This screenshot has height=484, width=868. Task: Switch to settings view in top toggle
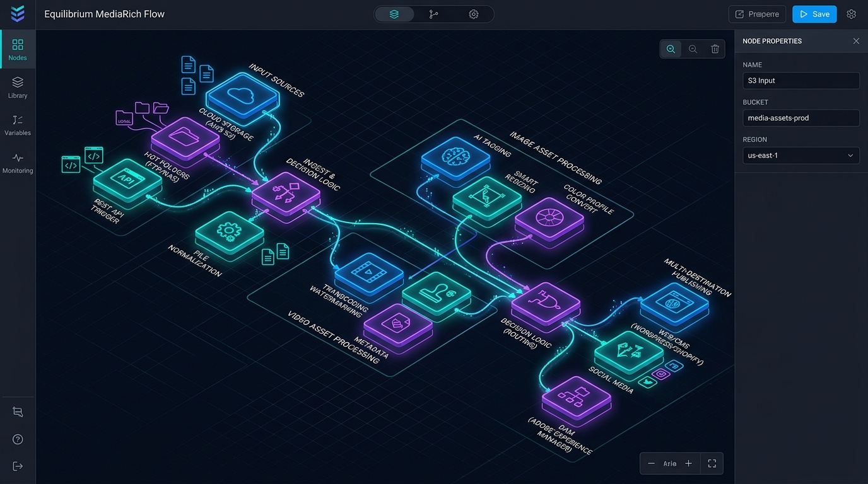pos(474,14)
